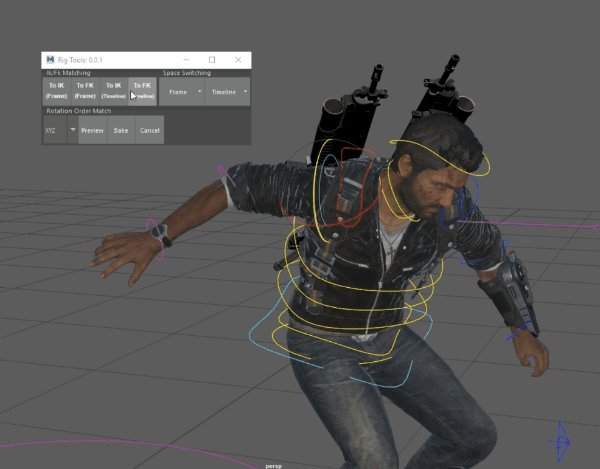This screenshot has width=600, height=469.
Task: Minimize the Rig Tools window
Action: click(x=186, y=60)
